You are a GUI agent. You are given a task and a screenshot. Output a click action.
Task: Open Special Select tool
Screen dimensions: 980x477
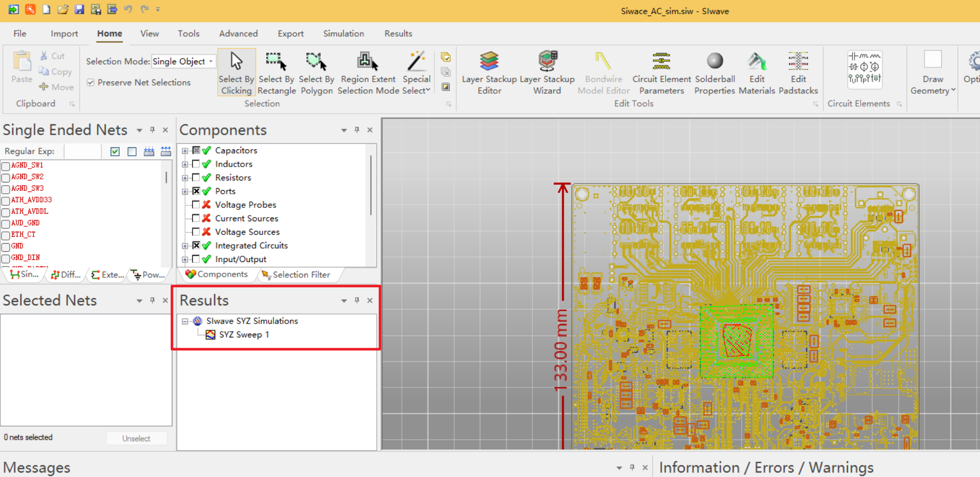[x=417, y=72]
